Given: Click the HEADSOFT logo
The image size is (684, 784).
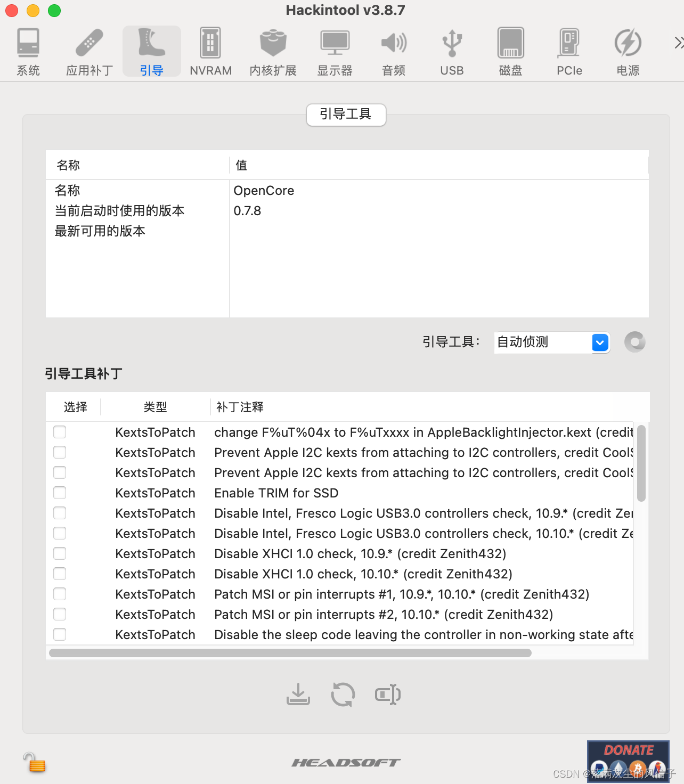Looking at the screenshot, I should [346, 763].
